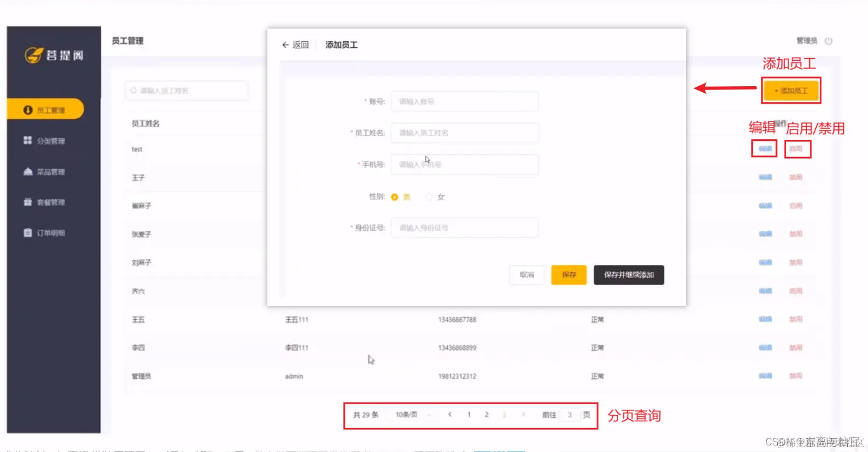The height and width of the screenshot is (452, 868).
Task: Click 管理员 name in the last table row
Action: tap(141, 376)
